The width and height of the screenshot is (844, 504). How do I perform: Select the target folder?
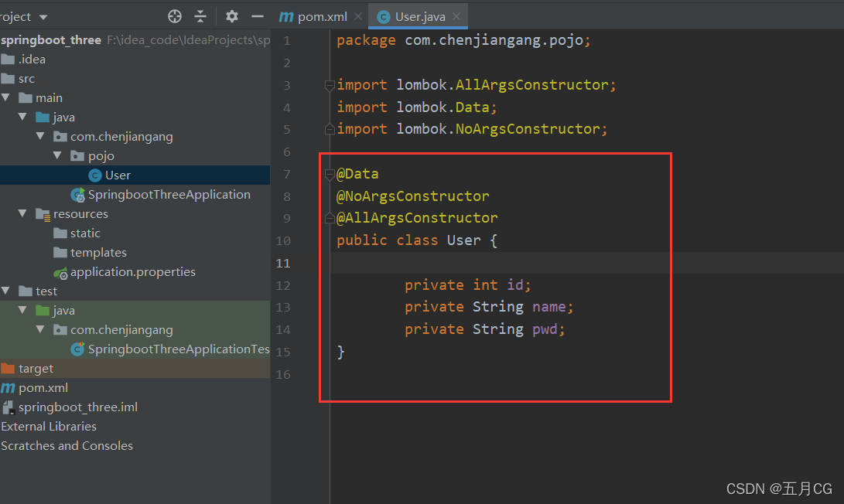[x=36, y=369]
